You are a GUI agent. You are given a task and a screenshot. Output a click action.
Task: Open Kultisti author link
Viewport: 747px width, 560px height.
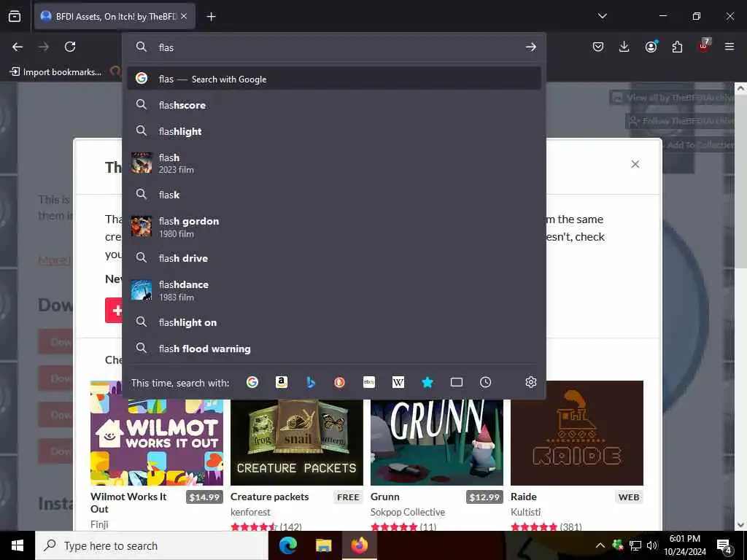pyautogui.click(x=525, y=512)
